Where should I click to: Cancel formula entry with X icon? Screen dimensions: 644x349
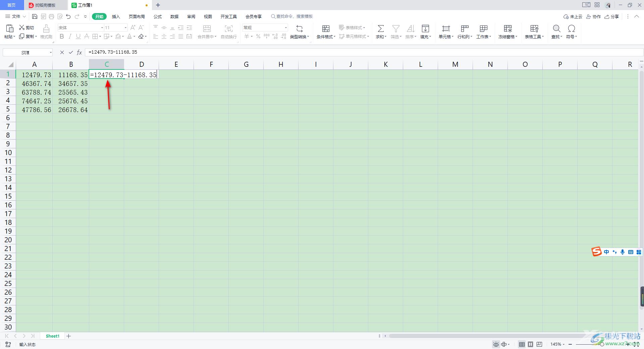[62, 52]
